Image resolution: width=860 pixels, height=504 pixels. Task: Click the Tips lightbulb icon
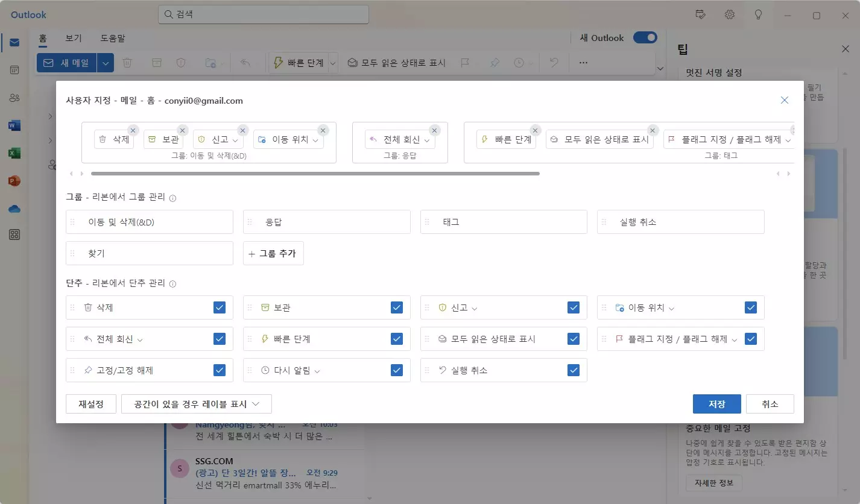tap(758, 14)
